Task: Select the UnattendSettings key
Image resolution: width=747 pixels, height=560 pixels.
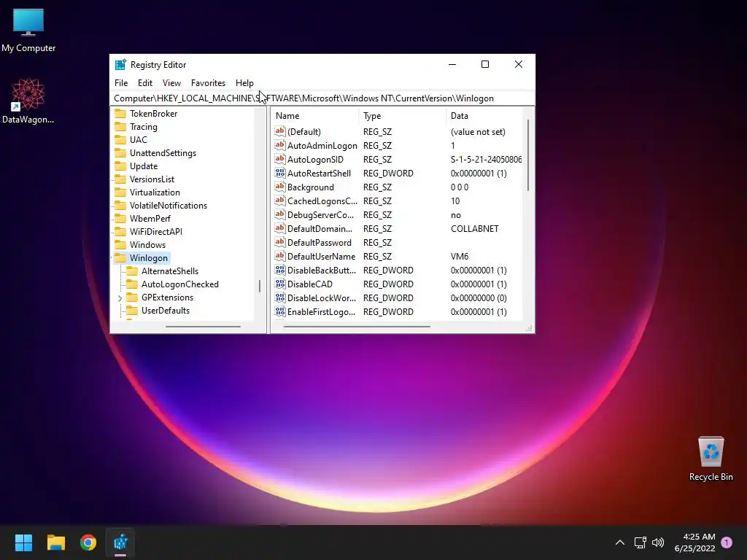Action: [x=163, y=153]
